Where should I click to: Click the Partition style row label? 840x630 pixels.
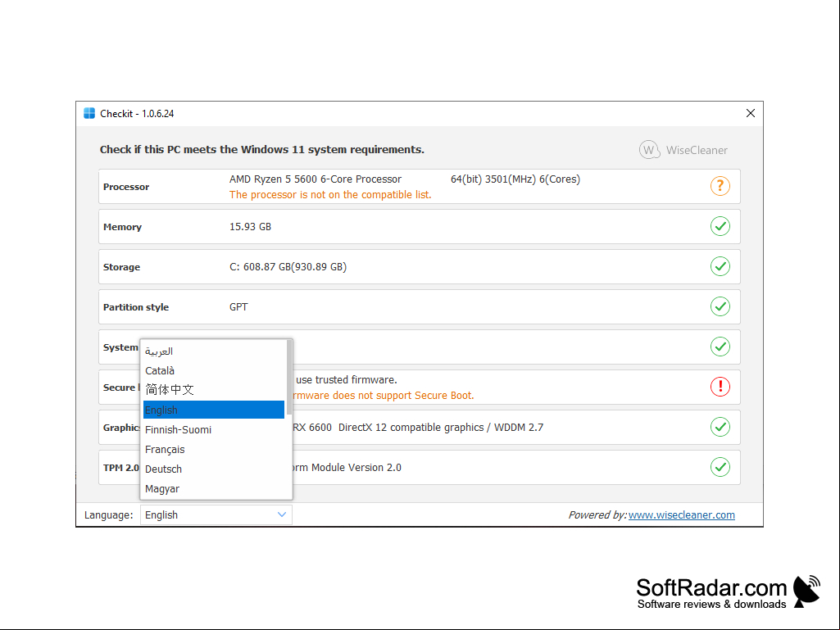(x=136, y=307)
